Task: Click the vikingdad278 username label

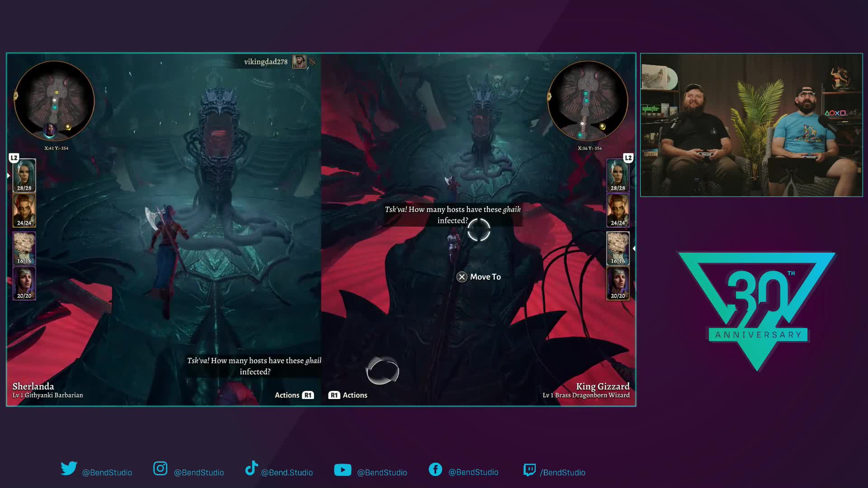Action: (x=266, y=61)
